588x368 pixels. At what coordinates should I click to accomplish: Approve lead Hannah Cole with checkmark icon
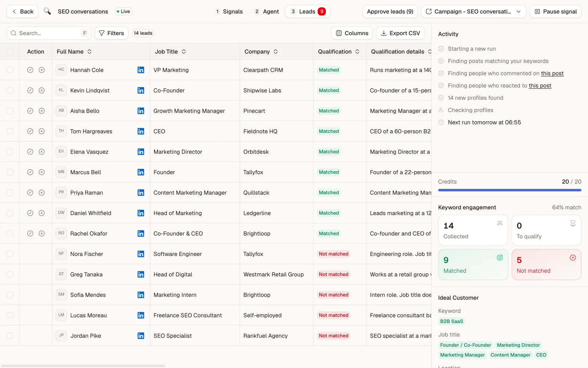tap(30, 70)
